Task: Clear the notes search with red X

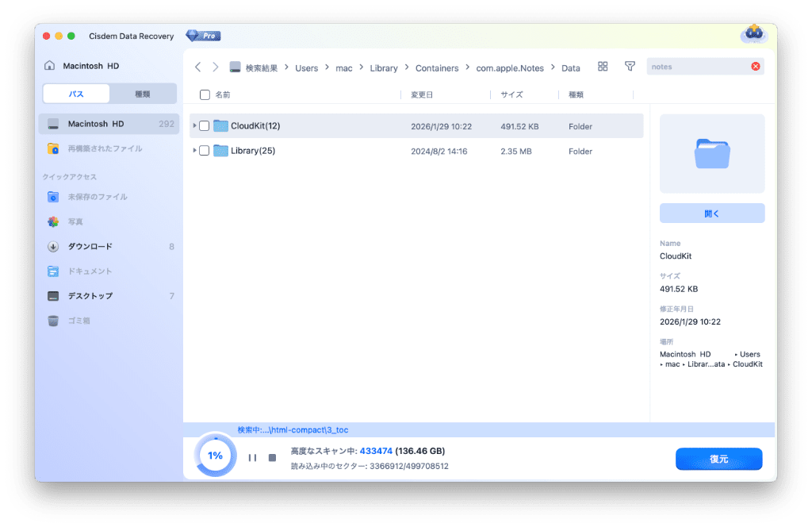Action: (756, 67)
